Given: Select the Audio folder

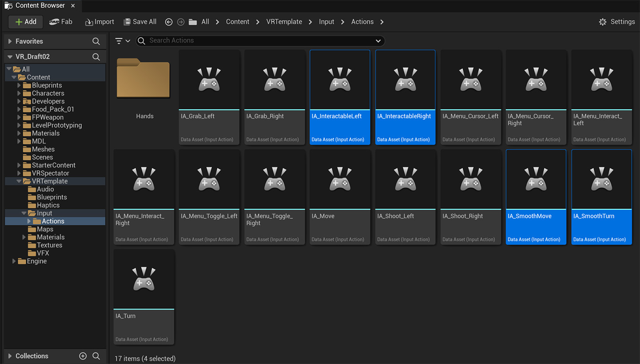Looking at the screenshot, I should pyautogui.click(x=45, y=189).
